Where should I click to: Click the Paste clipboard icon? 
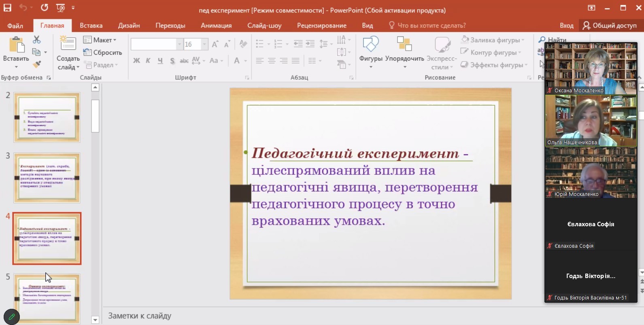tap(16, 45)
